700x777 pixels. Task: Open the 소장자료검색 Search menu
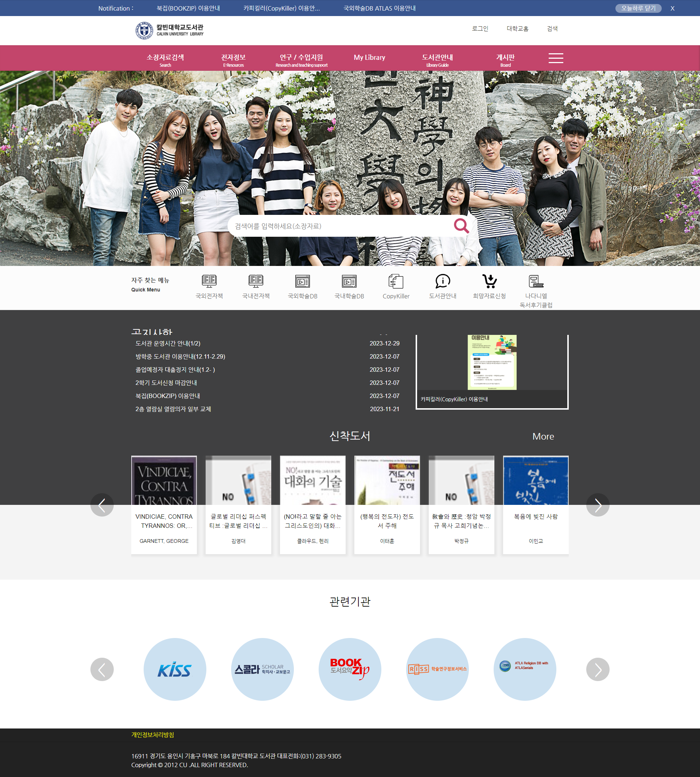(165, 60)
